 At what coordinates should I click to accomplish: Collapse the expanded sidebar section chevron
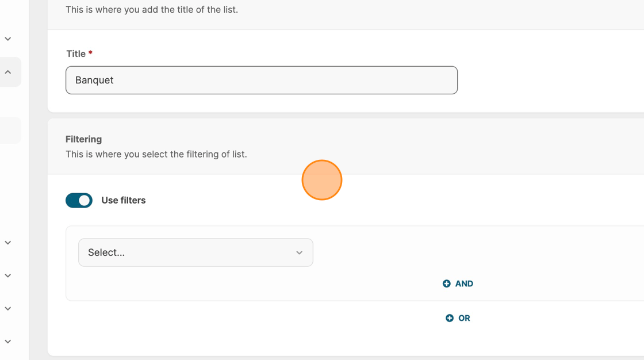8,72
